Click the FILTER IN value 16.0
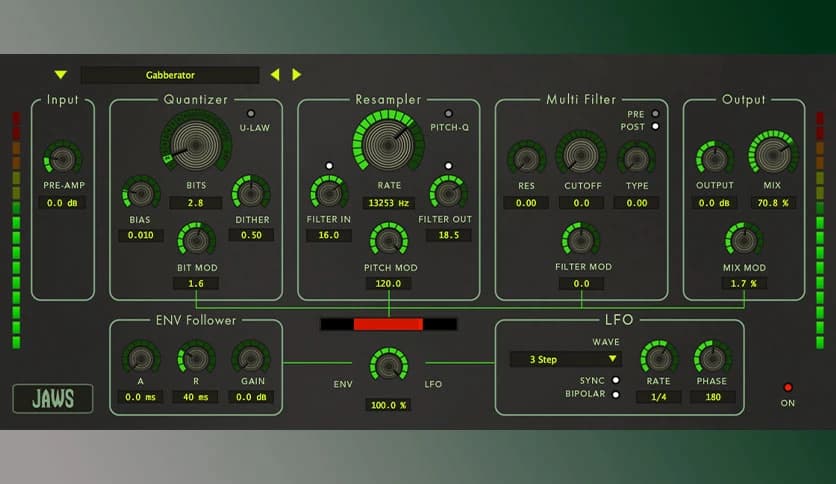 point(328,235)
